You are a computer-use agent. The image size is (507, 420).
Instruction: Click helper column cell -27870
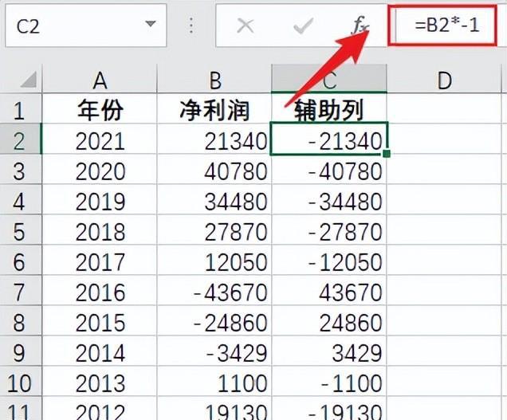tap(329, 230)
